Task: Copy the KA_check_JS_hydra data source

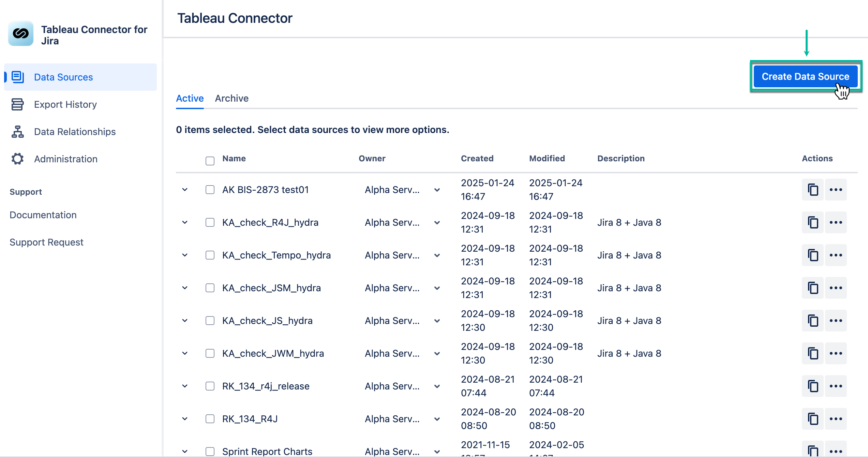Action: 813,321
